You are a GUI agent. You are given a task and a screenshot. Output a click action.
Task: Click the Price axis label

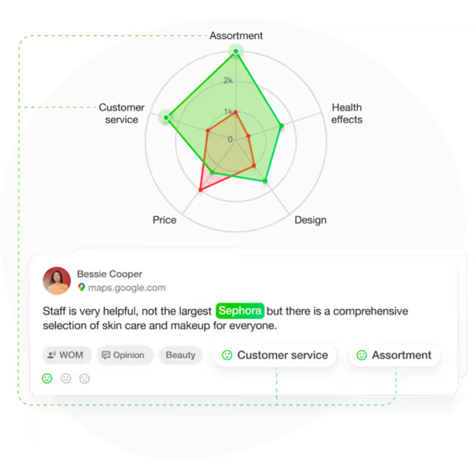coord(164,220)
